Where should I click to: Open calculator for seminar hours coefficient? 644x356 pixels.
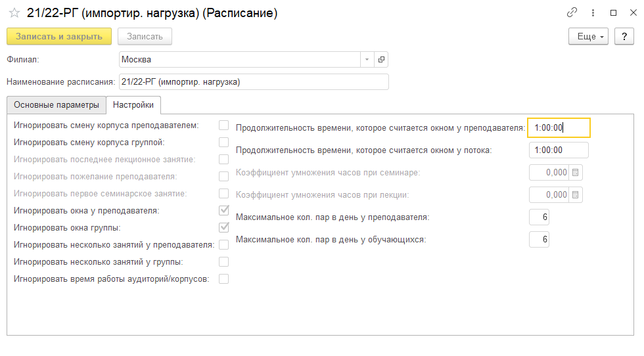point(575,173)
